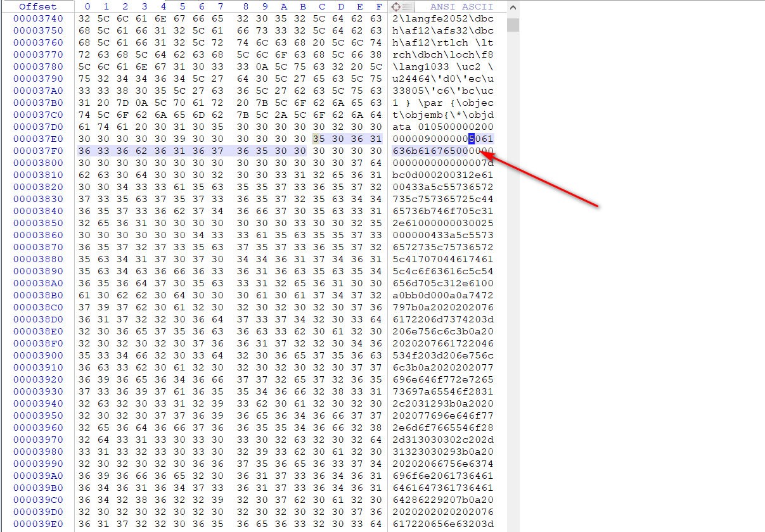This screenshot has width=765, height=532.
Task: Click vertical scrollbar track below the thumb
Action: pos(512,279)
